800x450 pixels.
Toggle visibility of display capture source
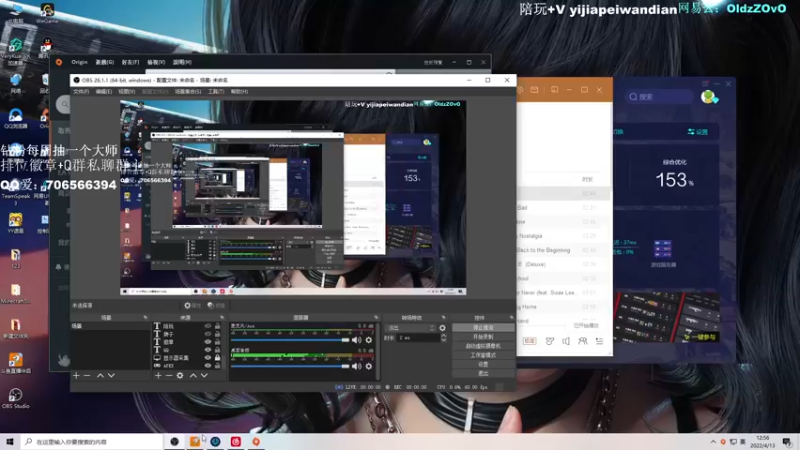(208, 358)
